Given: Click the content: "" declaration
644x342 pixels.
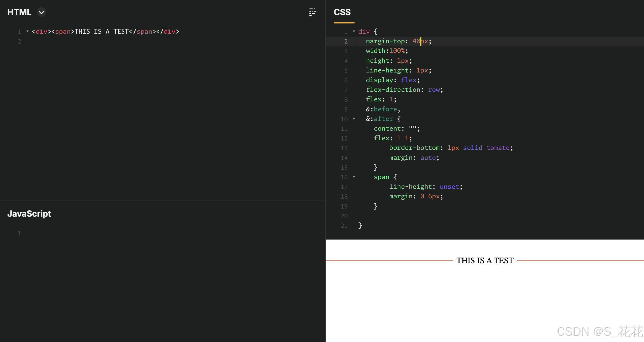Looking at the screenshot, I should coord(397,129).
